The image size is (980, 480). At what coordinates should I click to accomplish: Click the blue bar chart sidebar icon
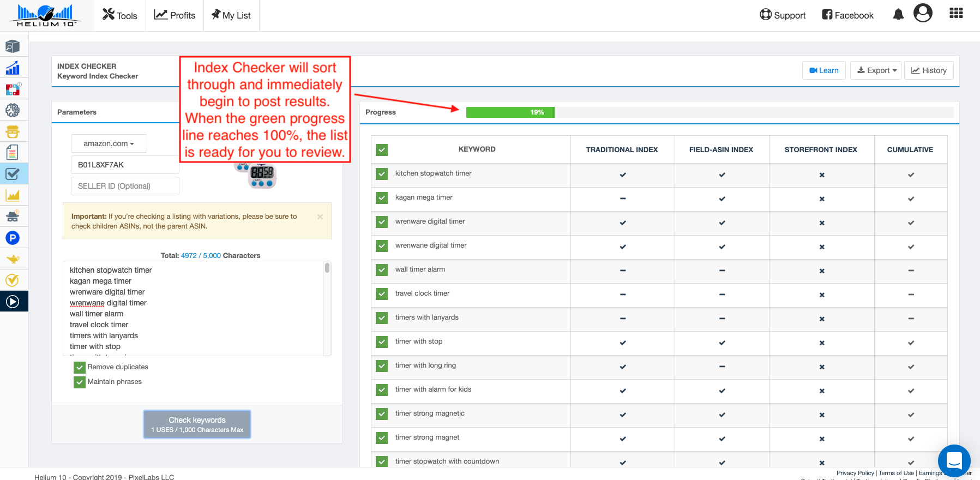(x=13, y=68)
